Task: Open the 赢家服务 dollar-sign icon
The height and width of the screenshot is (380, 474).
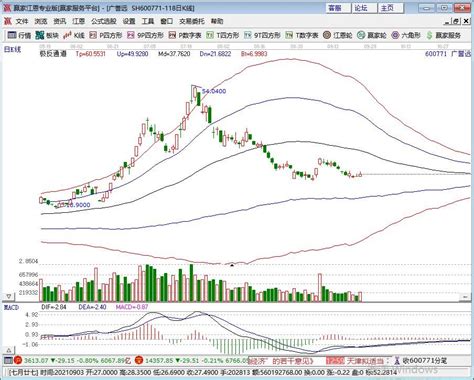Action: [429, 35]
